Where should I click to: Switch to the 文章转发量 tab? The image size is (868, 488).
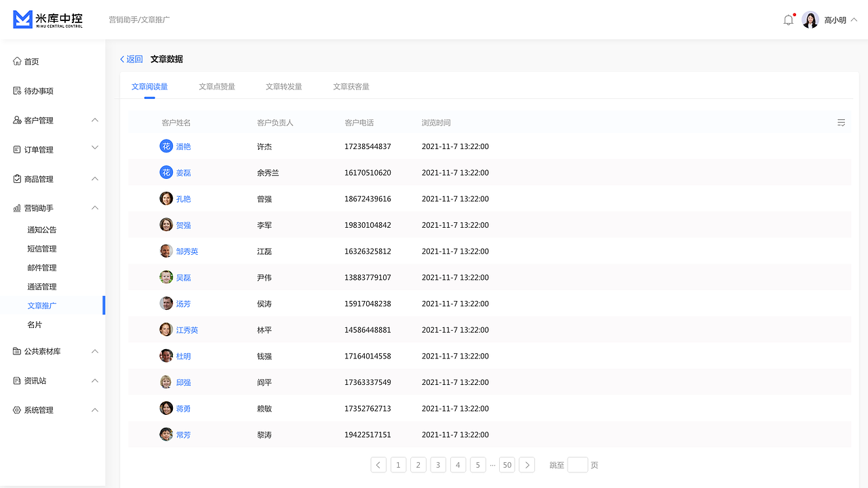tap(284, 87)
